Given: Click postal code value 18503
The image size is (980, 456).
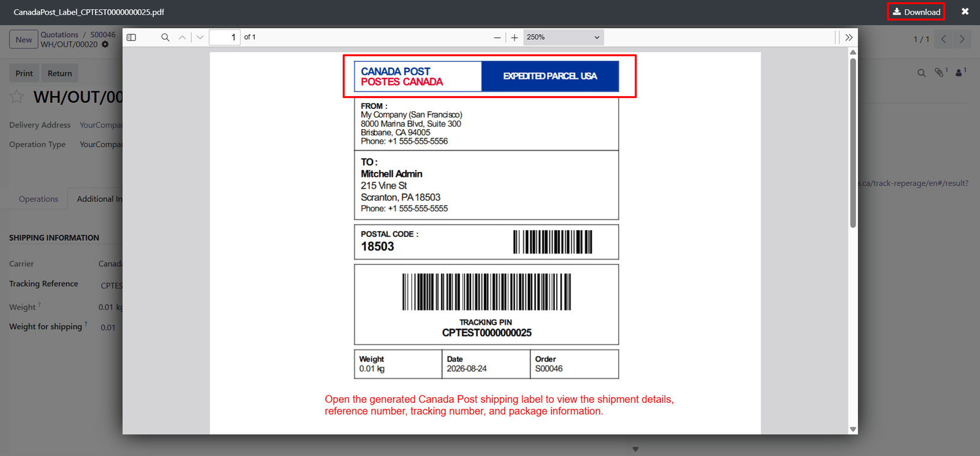Looking at the screenshot, I should coord(377,246).
